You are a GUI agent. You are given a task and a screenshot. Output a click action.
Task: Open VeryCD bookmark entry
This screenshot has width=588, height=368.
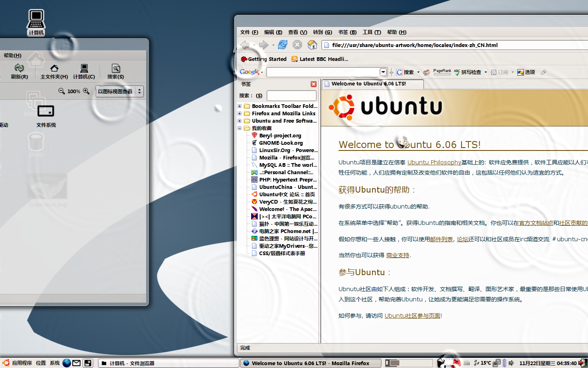(285, 202)
